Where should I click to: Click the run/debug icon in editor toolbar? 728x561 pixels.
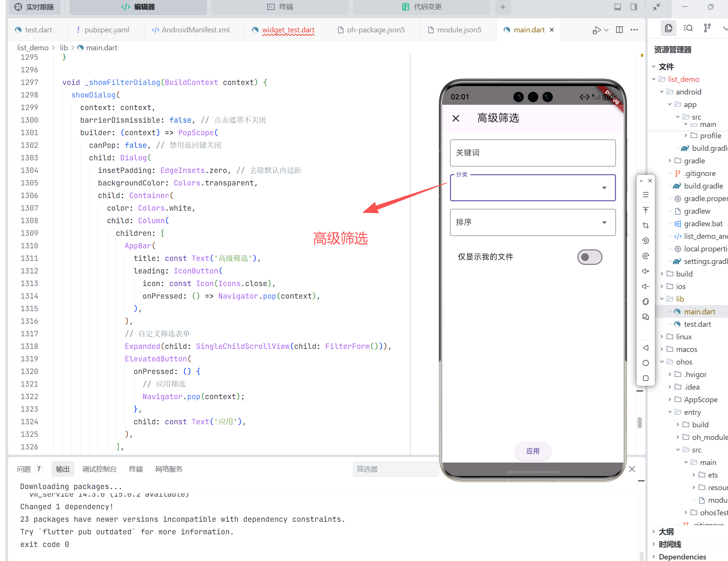[x=597, y=30]
